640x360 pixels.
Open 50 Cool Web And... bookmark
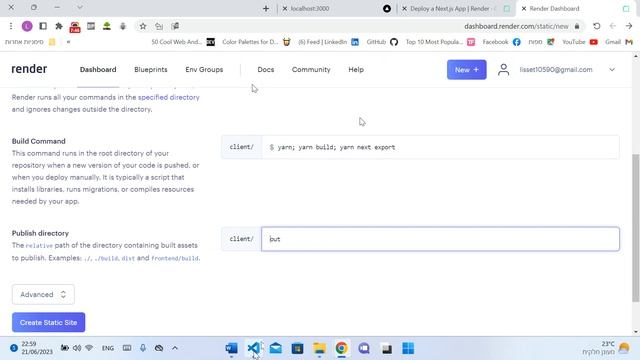coord(182,42)
